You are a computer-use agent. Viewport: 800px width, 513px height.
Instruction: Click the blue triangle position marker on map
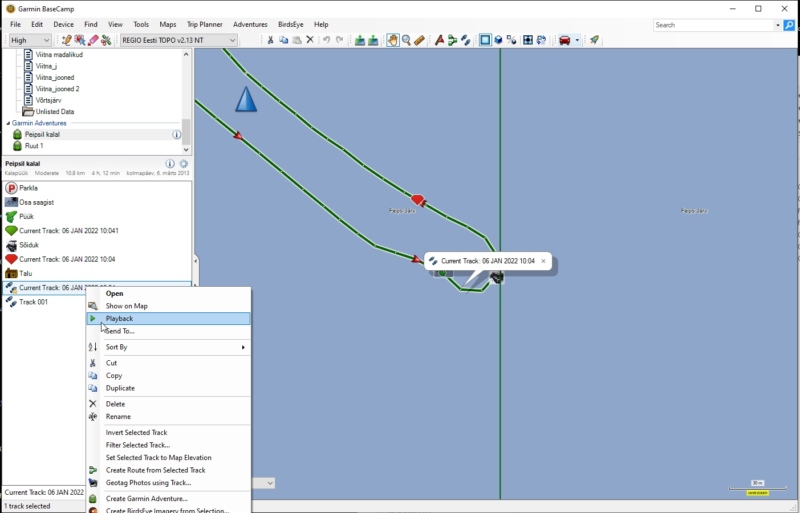coord(246,99)
